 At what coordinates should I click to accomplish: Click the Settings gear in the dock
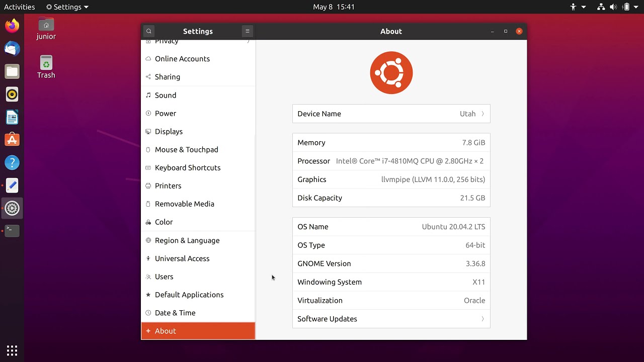pos(12,208)
